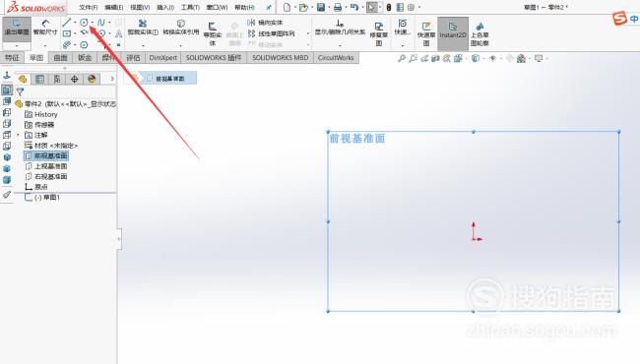
Task: Switch to the SOLIDWORKS MBD tab
Action: [280, 58]
